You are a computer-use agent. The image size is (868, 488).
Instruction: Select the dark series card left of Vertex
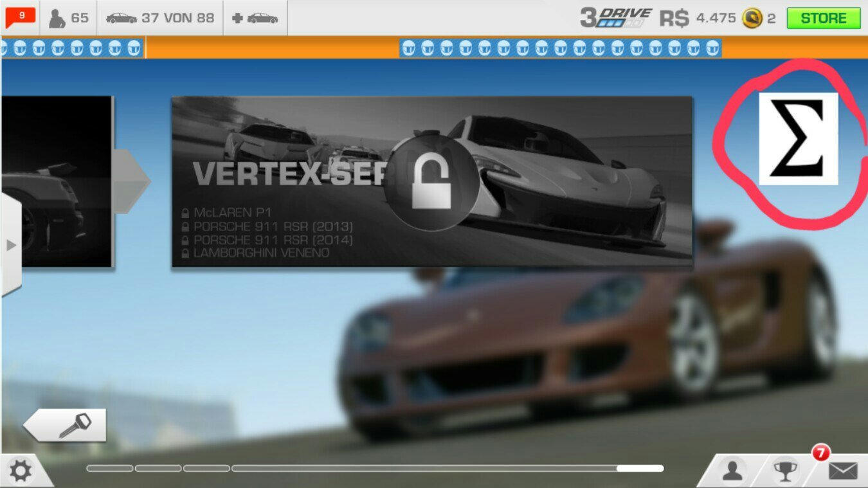pos(56,181)
